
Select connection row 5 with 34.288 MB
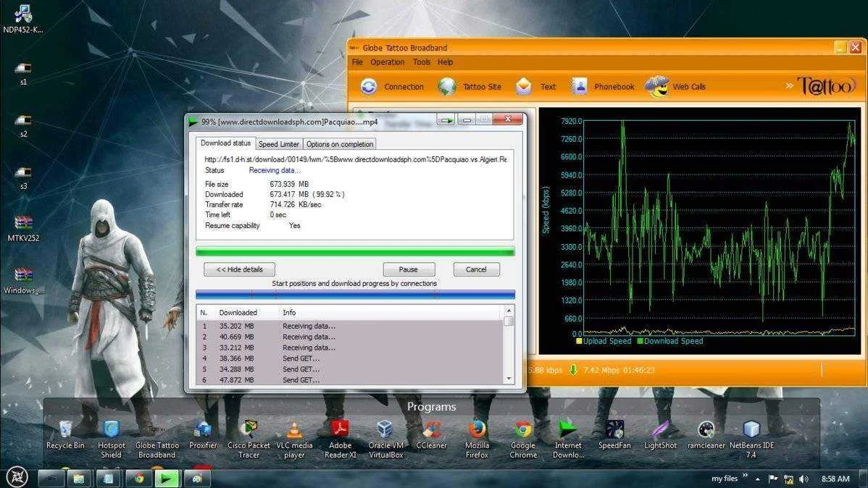350,369
